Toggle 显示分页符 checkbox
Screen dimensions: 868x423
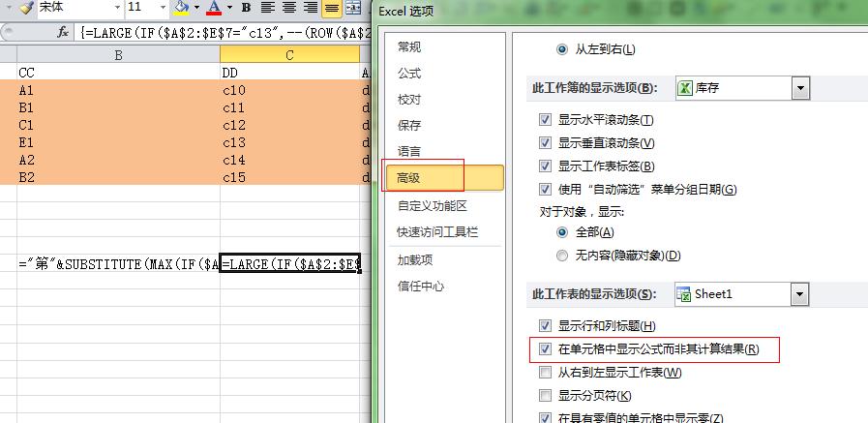545,396
